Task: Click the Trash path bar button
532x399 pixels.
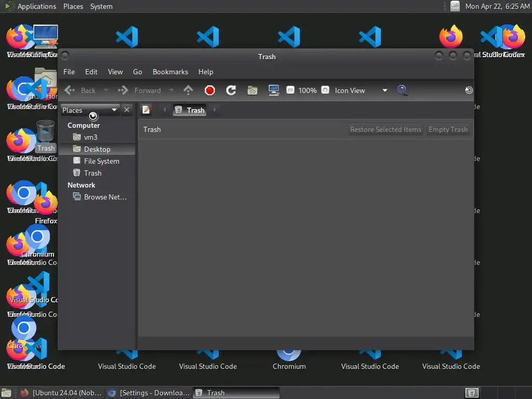Action: pos(190,110)
